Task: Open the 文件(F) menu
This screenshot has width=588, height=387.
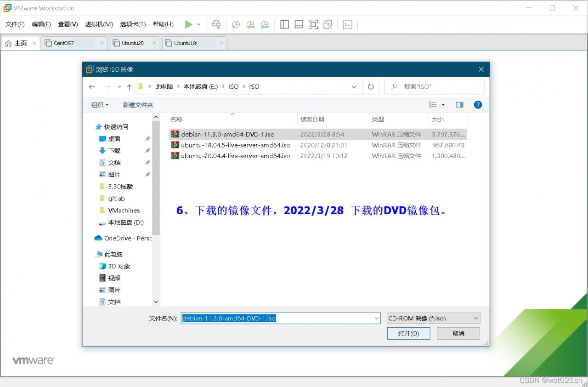Action: click(x=15, y=24)
